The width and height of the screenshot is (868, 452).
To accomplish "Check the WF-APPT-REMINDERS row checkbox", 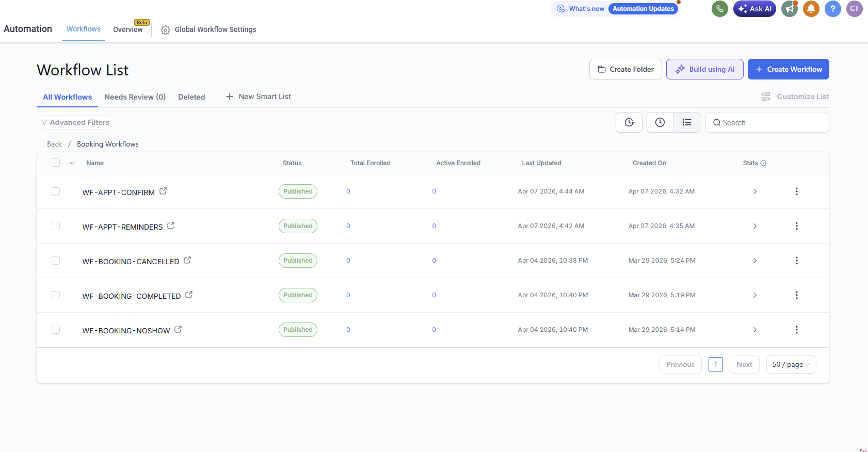I will 56,226.
